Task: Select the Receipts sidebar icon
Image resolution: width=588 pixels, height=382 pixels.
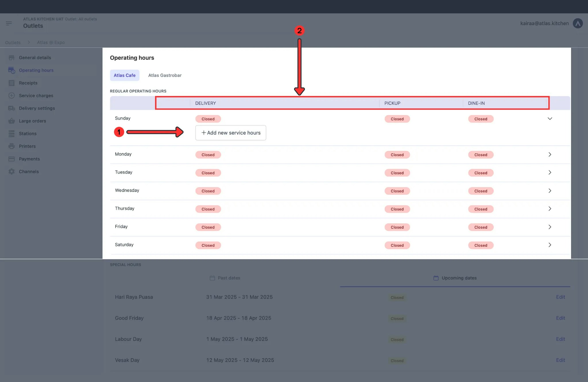Action: pos(11,83)
